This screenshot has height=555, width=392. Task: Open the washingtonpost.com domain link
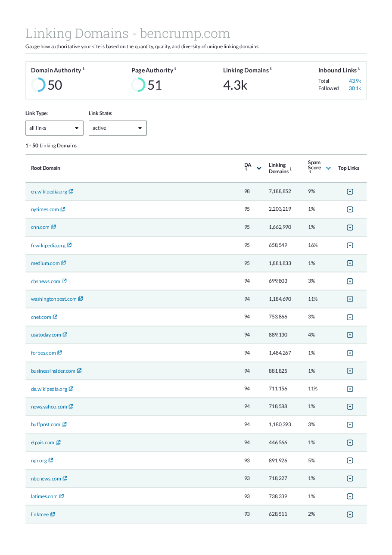click(x=53, y=299)
